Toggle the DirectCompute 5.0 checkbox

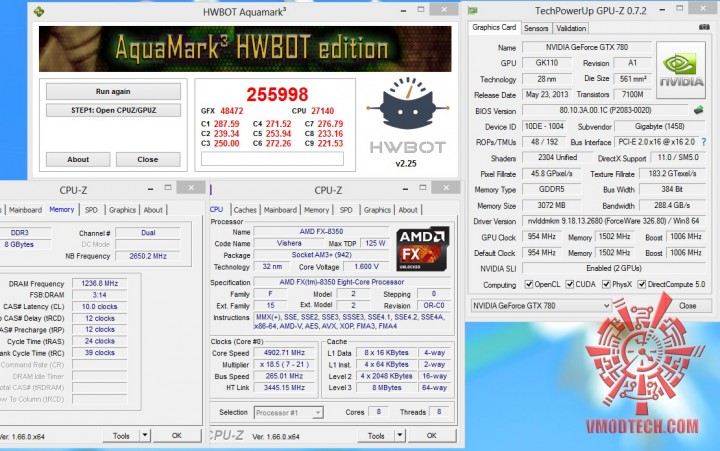tap(642, 284)
